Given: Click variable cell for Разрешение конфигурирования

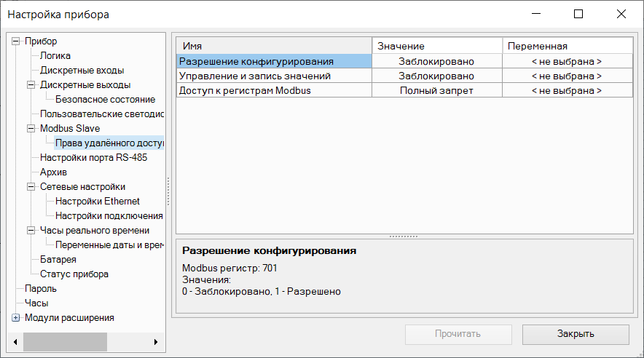Looking at the screenshot, I should [x=567, y=62].
